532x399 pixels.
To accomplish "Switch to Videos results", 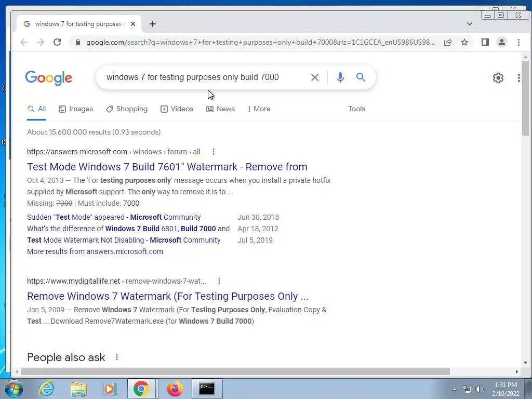I will [177, 109].
